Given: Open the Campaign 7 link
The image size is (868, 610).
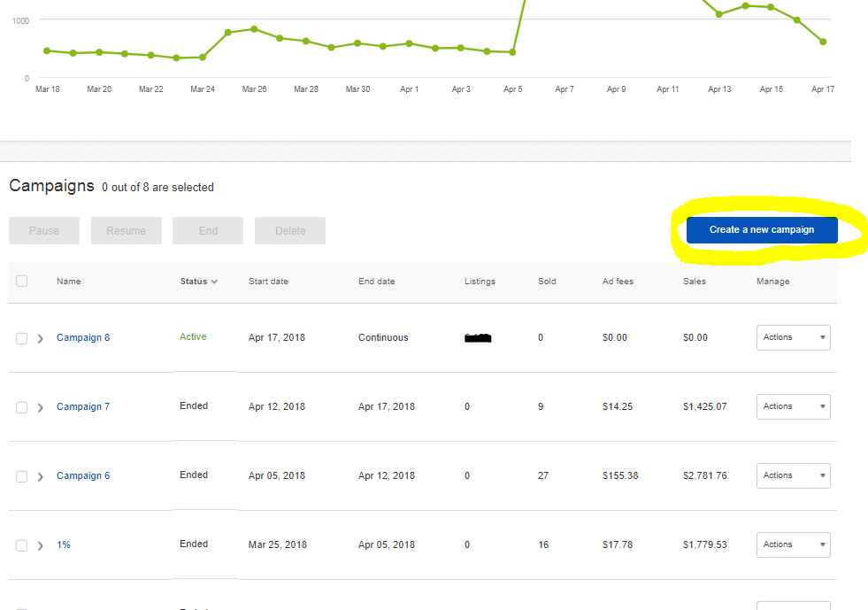Looking at the screenshot, I should (x=83, y=406).
